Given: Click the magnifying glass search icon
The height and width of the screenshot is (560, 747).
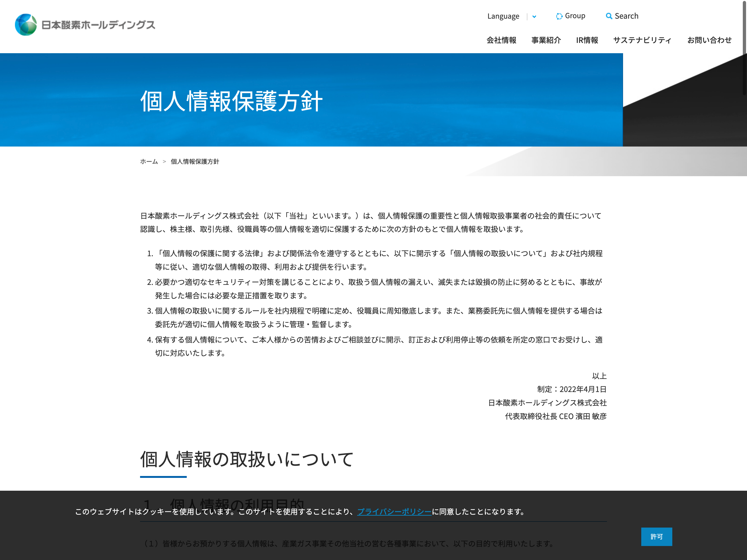Looking at the screenshot, I should coord(609,16).
